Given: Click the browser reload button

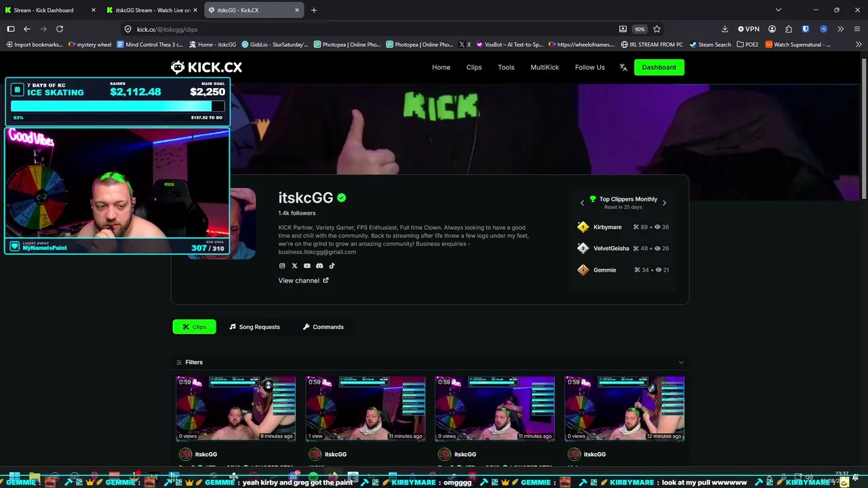Looking at the screenshot, I should click(x=60, y=29).
